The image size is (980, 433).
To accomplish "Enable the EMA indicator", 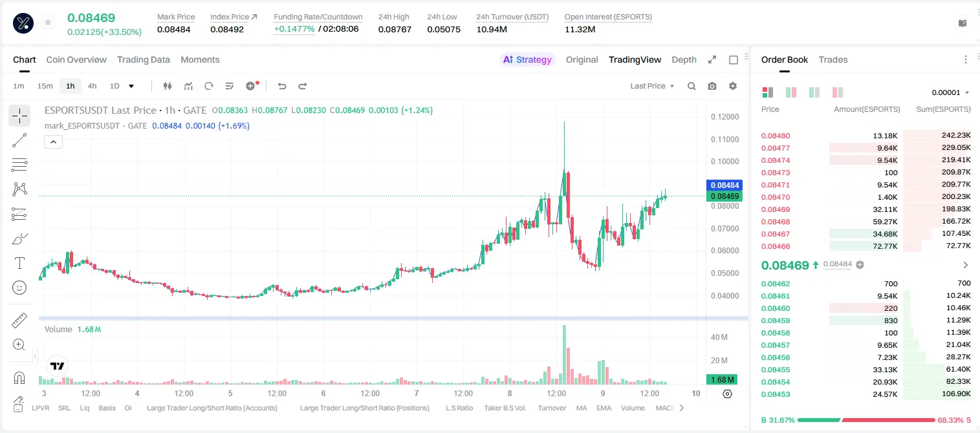I will click(x=604, y=408).
